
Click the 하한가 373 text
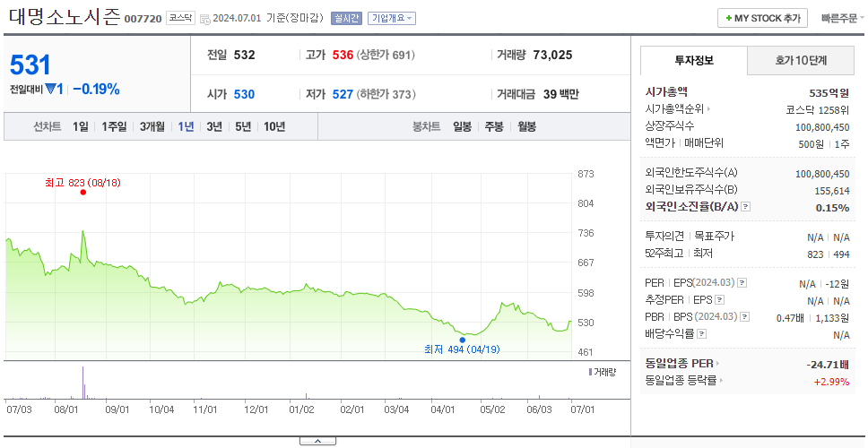386,95
